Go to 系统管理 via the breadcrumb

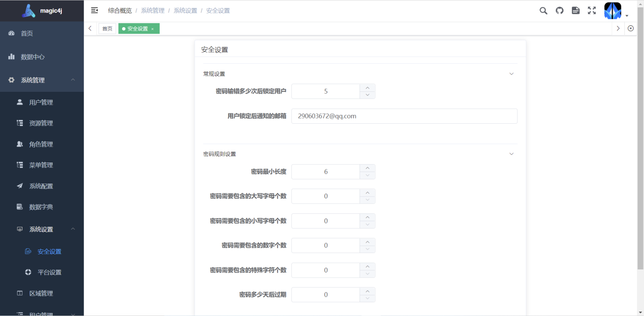(153, 10)
